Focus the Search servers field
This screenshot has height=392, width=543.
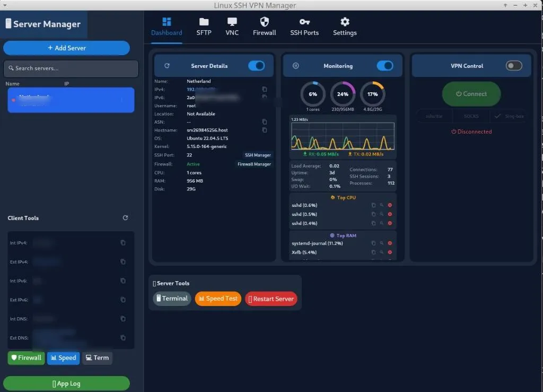[x=71, y=68]
